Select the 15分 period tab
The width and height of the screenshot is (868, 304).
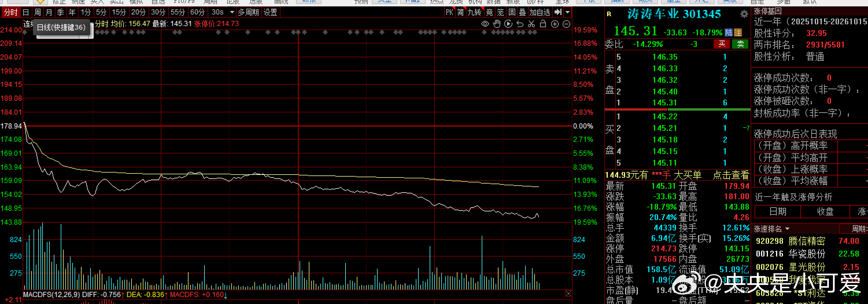[x=119, y=12]
